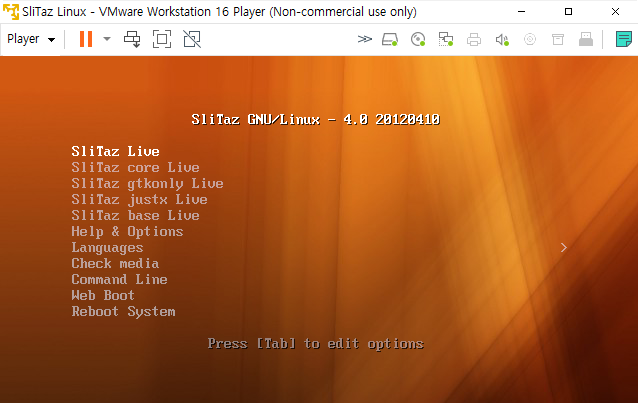Click the SliTaz GNU/Linux 4.0 title text
Image resolution: width=638 pixels, height=403 pixels.
316,119
